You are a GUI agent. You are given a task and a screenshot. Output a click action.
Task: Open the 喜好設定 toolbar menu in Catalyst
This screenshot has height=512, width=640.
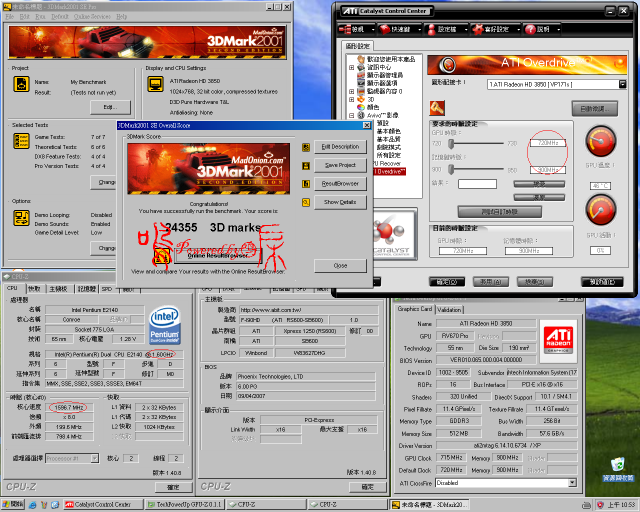point(495,29)
